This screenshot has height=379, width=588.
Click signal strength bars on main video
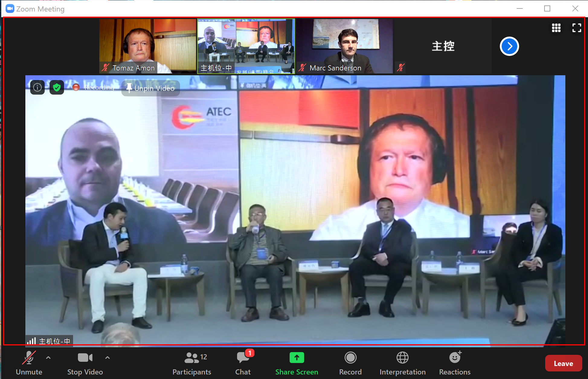pyautogui.click(x=31, y=341)
